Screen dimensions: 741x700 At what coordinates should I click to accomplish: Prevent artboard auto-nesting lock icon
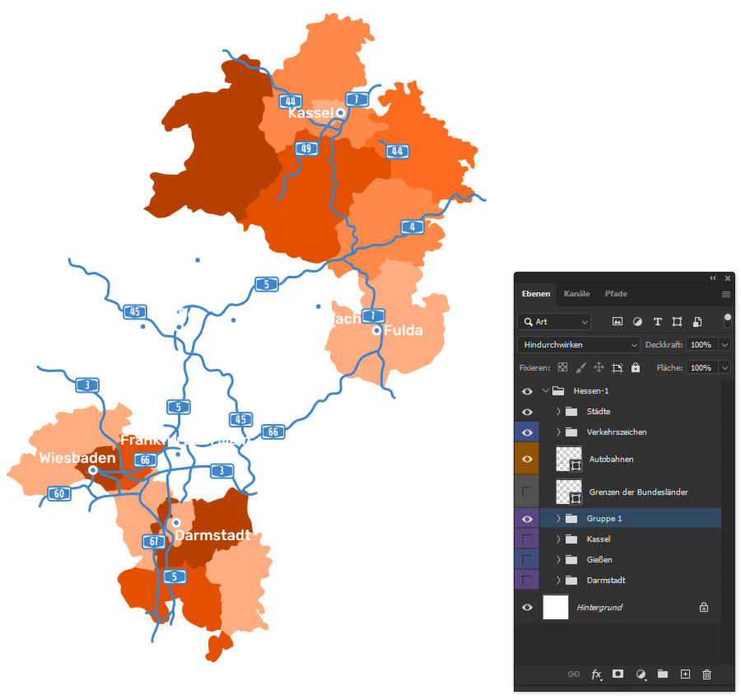(x=617, y=368)
